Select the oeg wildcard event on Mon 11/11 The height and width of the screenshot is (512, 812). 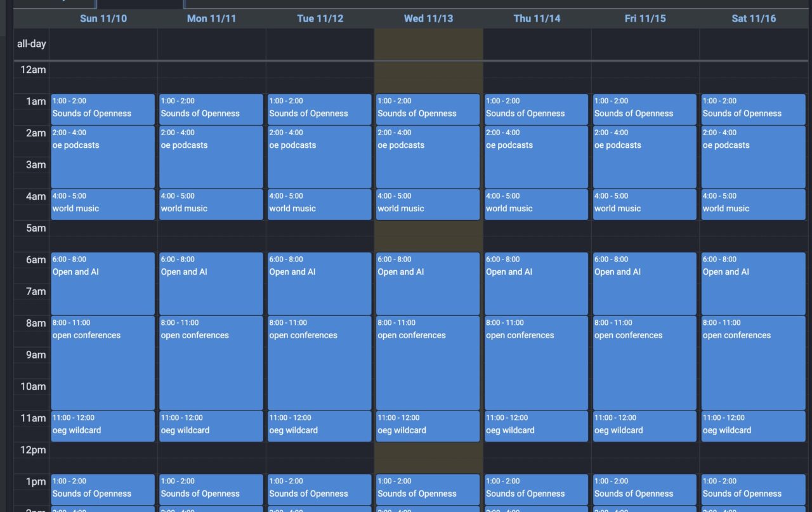211,426
